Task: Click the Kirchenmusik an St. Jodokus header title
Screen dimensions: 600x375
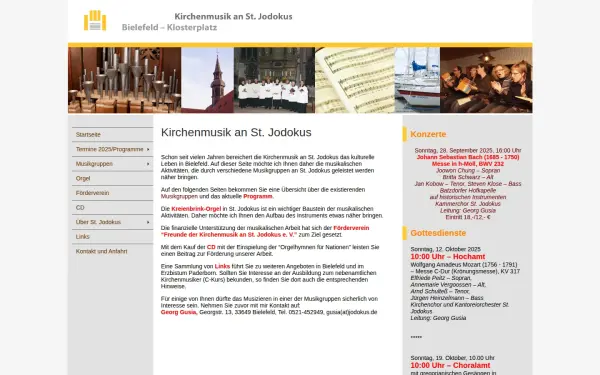Action: coord(233,16)
